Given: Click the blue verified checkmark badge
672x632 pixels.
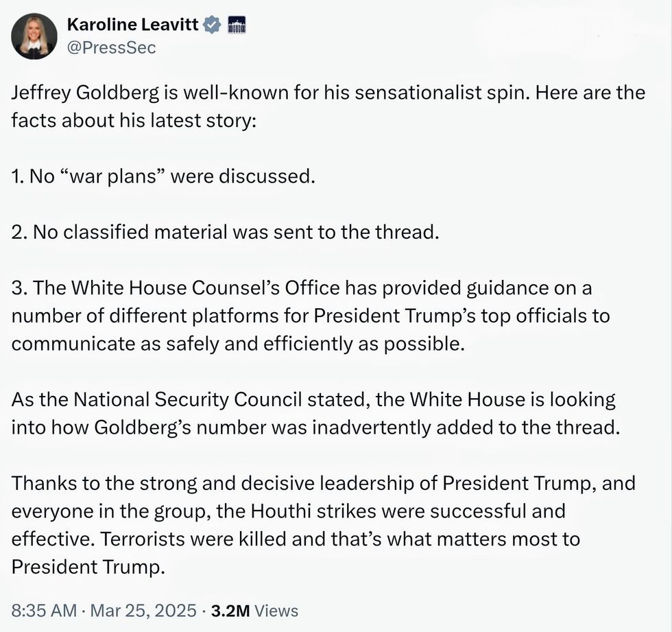Looking at the screenshot, I should 213,25.
